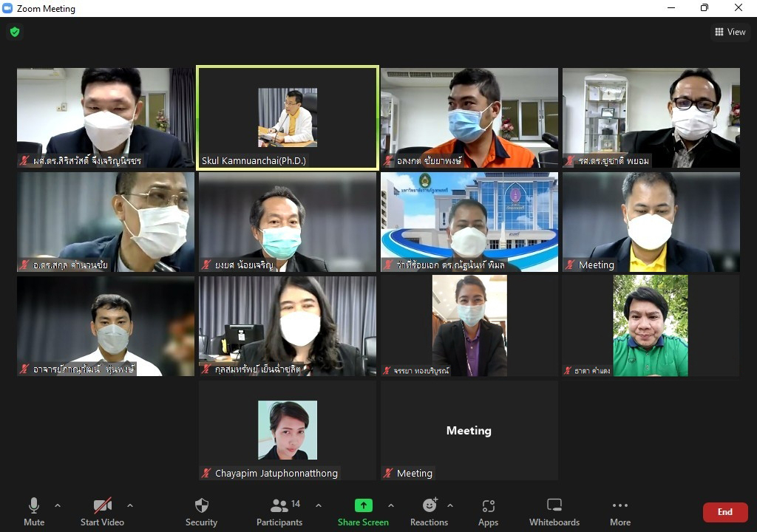Click name label ธาดา คำแดง
The image size is (757, 532).
click(x=592, y=370)
